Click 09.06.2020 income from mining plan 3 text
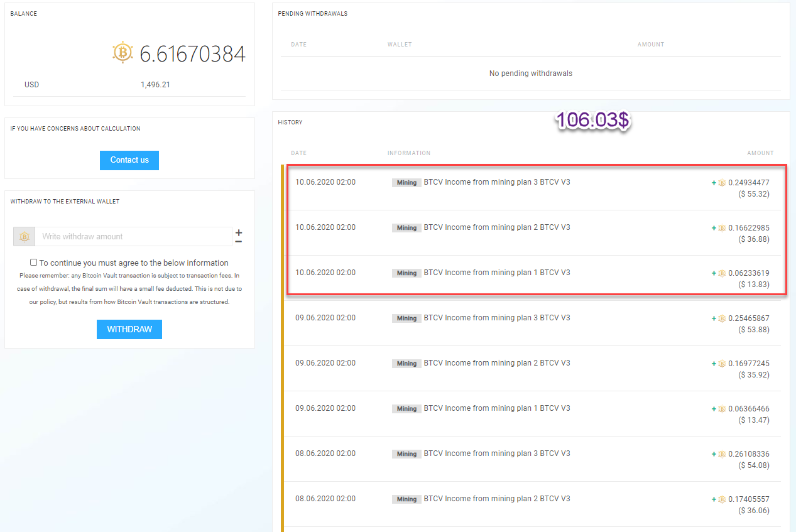 point(497,318)
